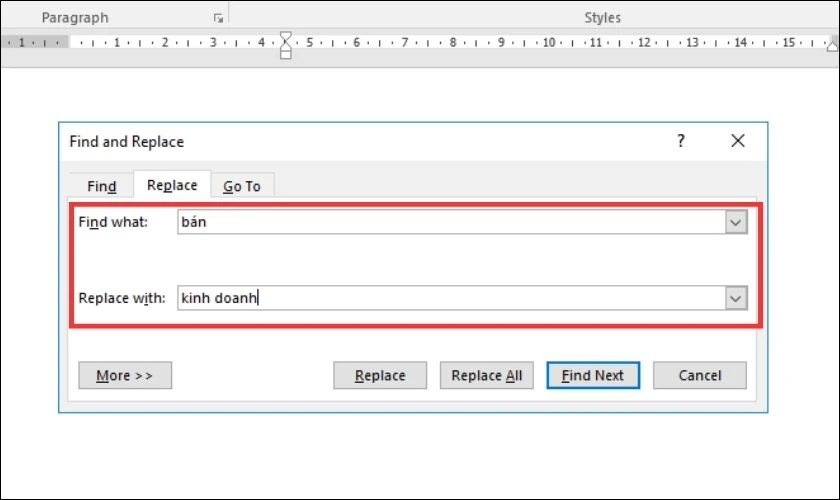Open the Paragraph settings dialog launcher
The image size is (840, 500).
(x=218, y=18)
